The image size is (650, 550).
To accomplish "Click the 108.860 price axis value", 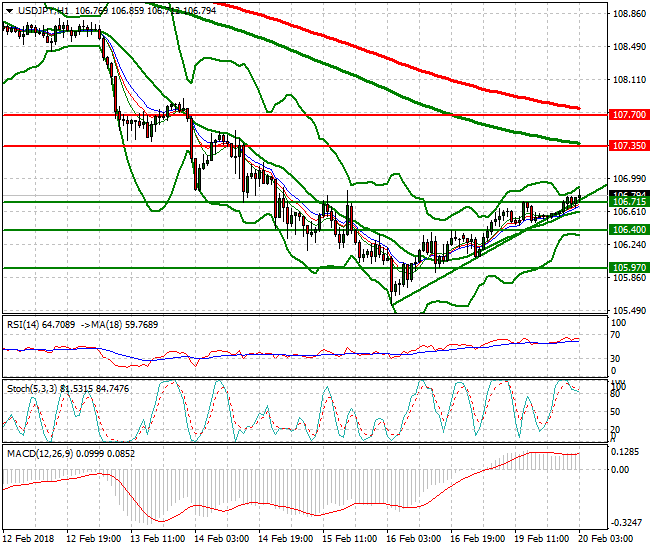I will click(629, 14).
